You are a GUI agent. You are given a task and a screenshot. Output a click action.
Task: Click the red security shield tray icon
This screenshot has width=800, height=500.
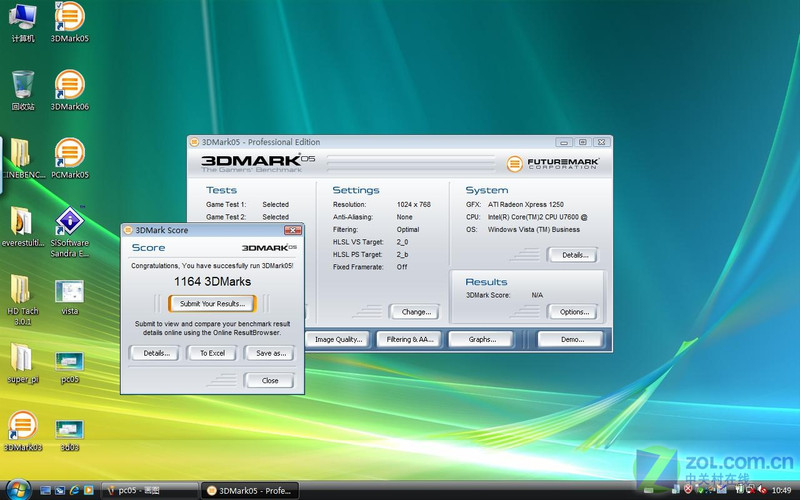coord(688,490)
